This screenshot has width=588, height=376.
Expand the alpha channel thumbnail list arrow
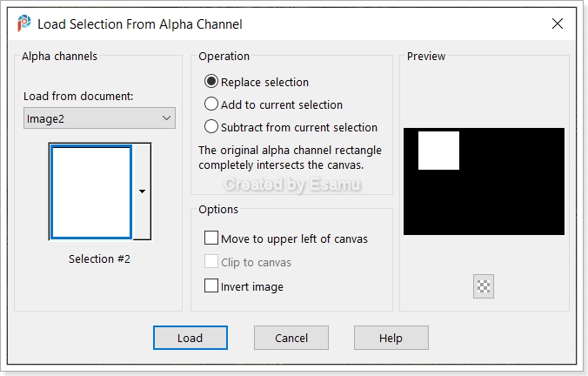click(x=142, y=191)
